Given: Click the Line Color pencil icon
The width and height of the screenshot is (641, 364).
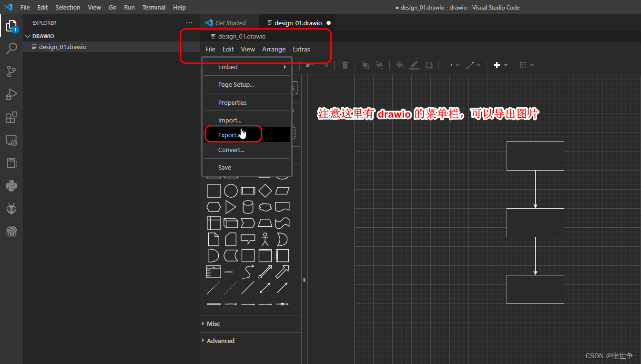Looking at the screenshot, I should (x=414, y=65).
